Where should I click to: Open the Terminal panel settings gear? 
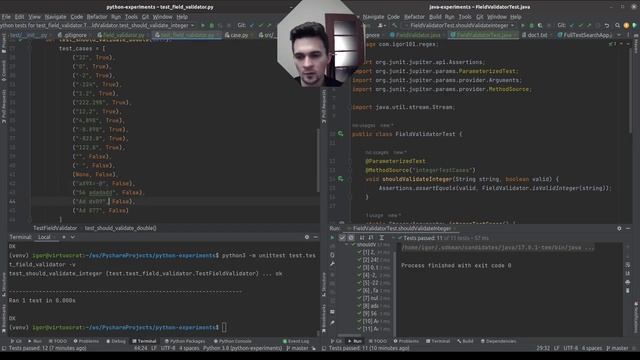pos(307,237)
